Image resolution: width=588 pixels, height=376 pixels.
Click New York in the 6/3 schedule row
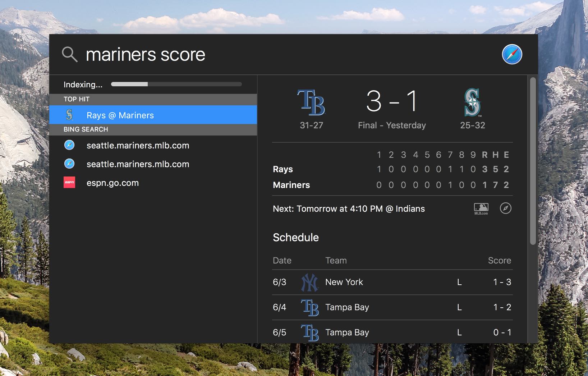click(344, 282)
